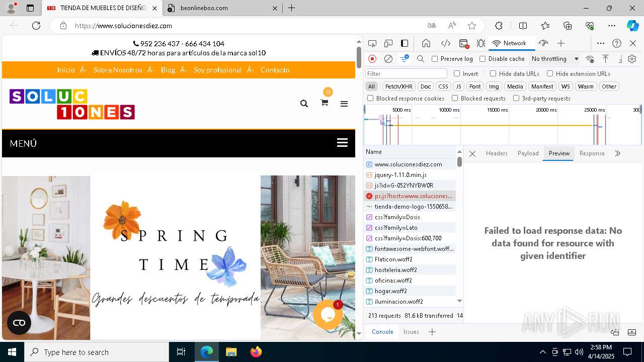Add page to favorites star
Viewport: 644px width, 362px height.
pyautogui.click(x=472, y=26)
